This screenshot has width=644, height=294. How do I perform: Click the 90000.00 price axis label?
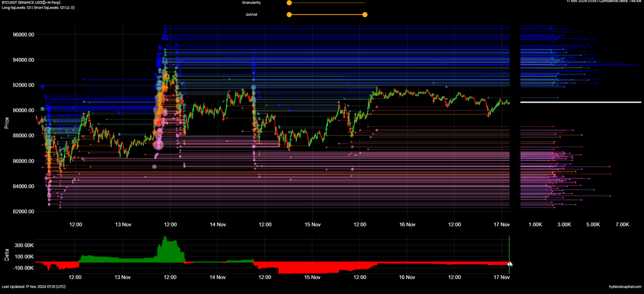pyautogui.click(x=24, y=110)
